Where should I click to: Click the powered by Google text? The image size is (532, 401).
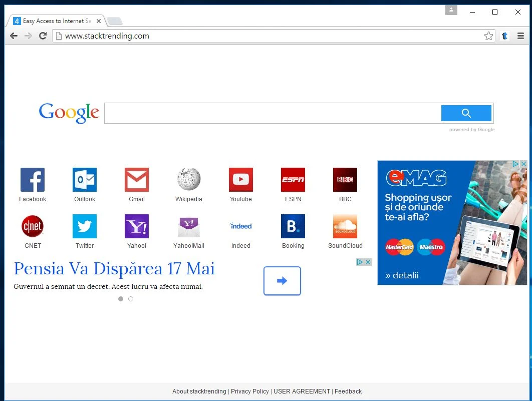coord(472,130)
